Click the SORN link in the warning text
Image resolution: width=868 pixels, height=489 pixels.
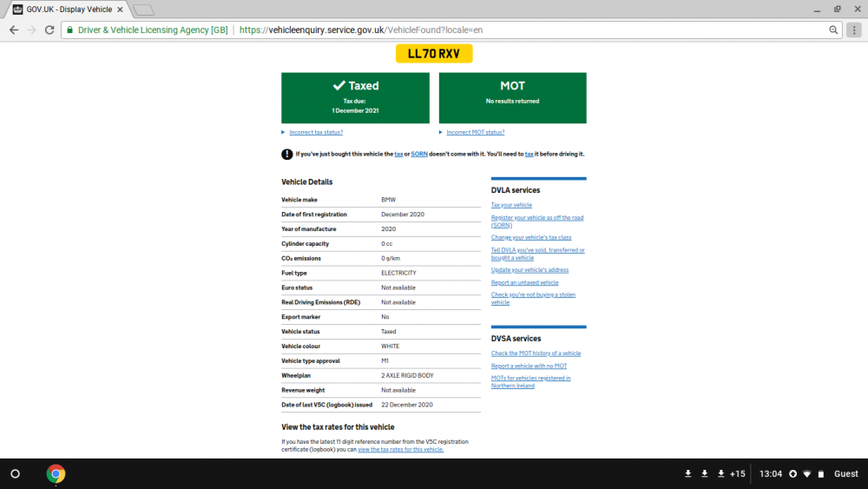419,154
